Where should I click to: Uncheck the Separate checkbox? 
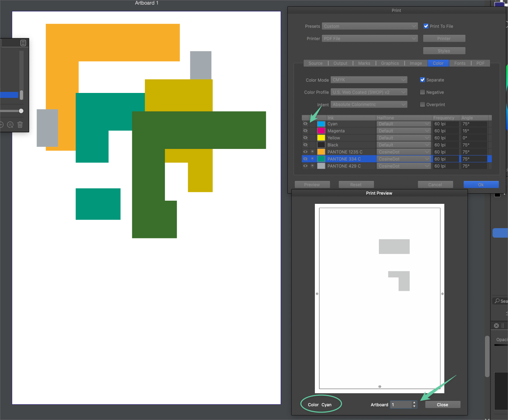tap(423, 80)
